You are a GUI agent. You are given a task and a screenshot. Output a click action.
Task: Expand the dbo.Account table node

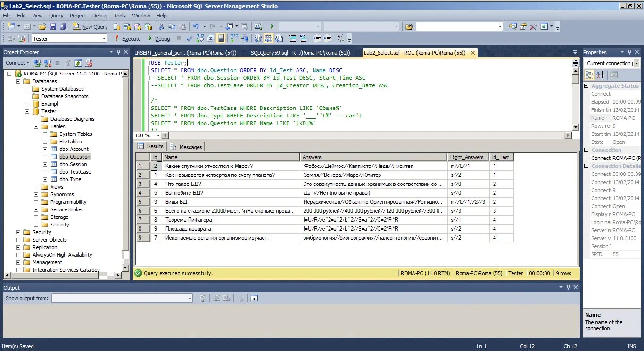[45, 149]
